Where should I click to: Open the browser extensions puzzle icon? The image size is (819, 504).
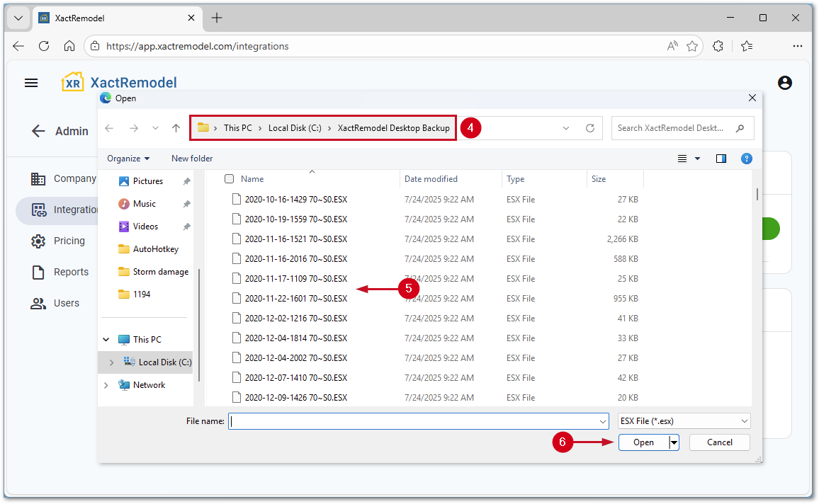click(718, 46)
